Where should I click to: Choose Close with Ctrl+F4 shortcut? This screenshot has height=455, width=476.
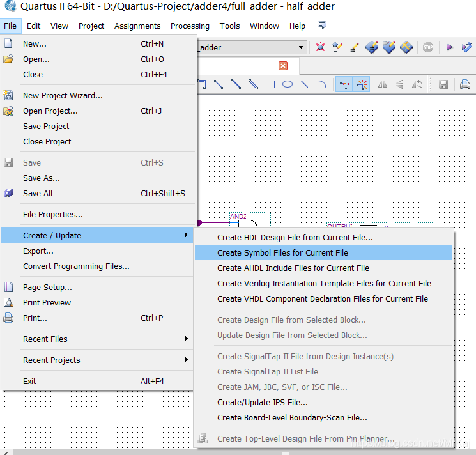(x=97, y=74)
